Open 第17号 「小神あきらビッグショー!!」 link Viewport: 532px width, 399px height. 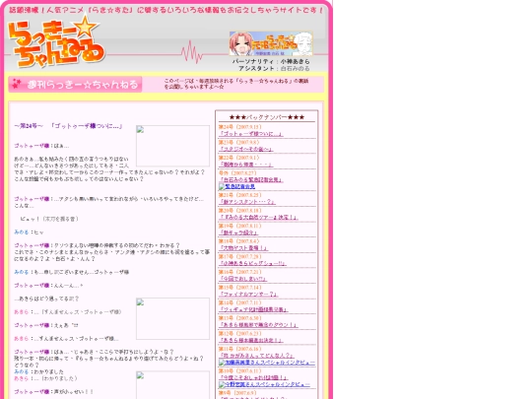[x=252, y=263]
